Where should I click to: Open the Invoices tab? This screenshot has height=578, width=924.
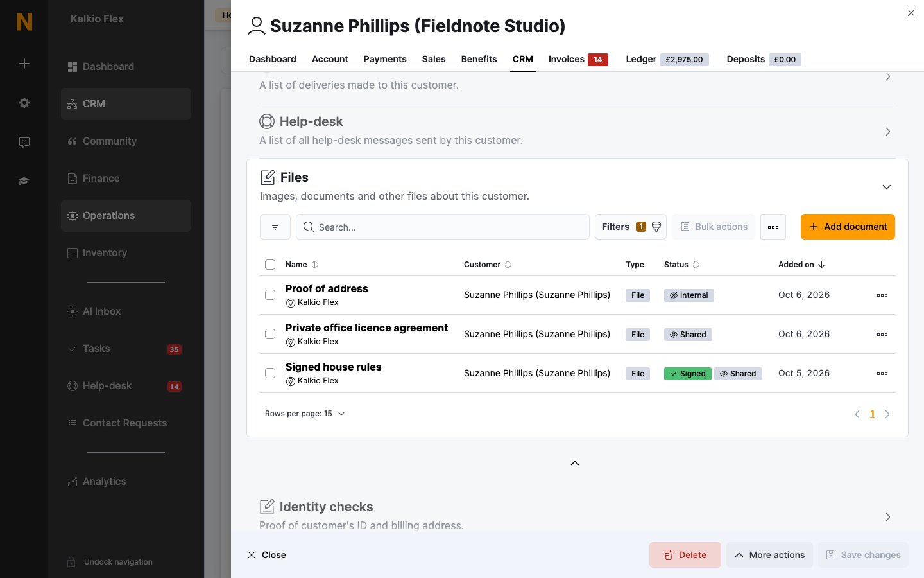[578, 59]
